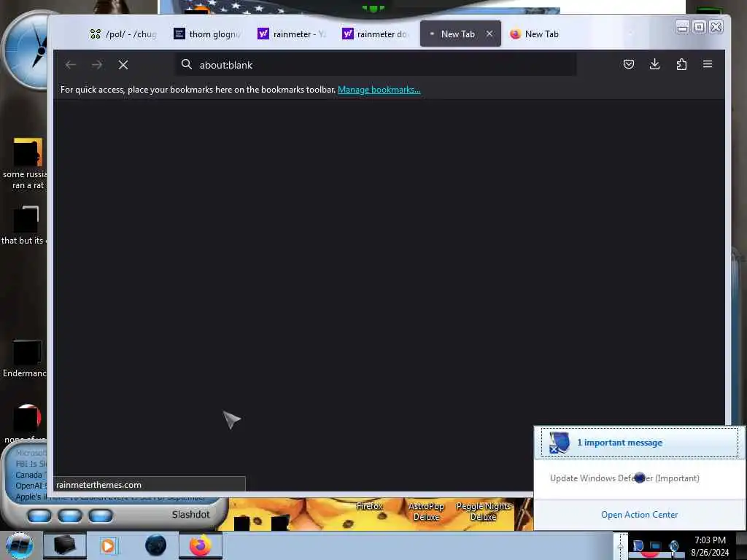Open the Canada headline in the feed gadget

coord(31,475)
